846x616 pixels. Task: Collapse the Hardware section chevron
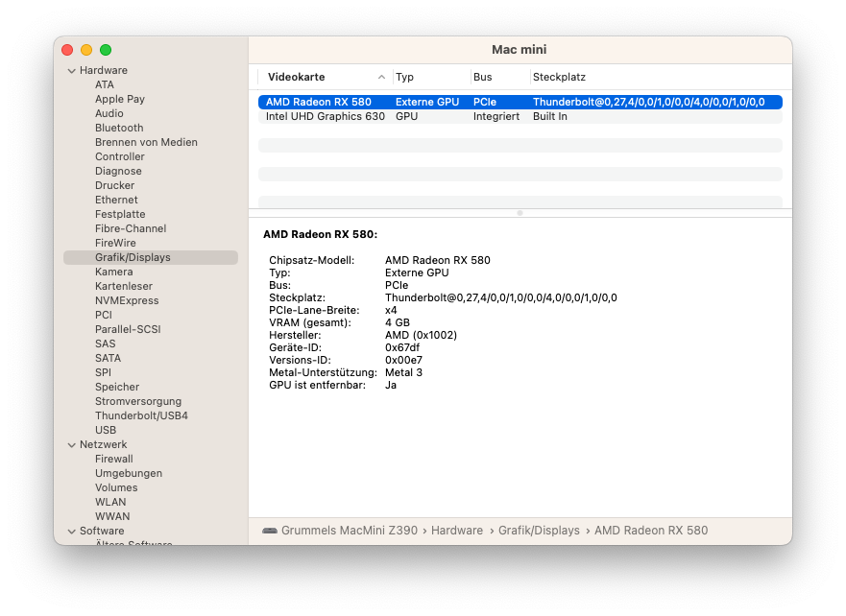[71, 71]
